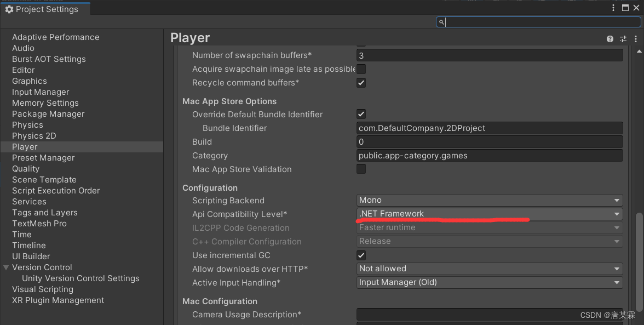Toggle Use incremental GC off
The width and height of the screenshot is (644, 325).
coord(360,255)
